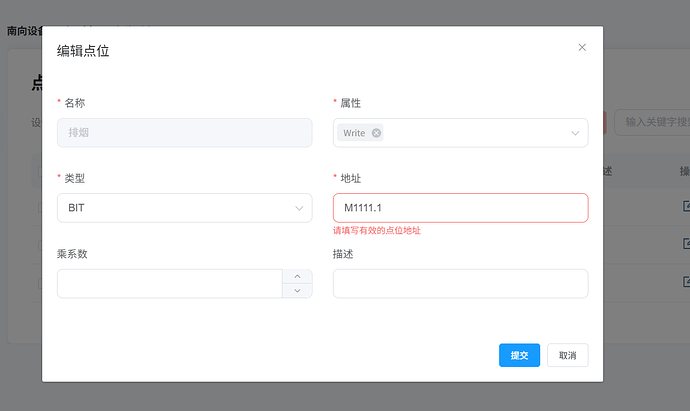Increase 乘系数 with the up arrow
This screenshot has width=690, height=411.
click(x=297, y=276)
